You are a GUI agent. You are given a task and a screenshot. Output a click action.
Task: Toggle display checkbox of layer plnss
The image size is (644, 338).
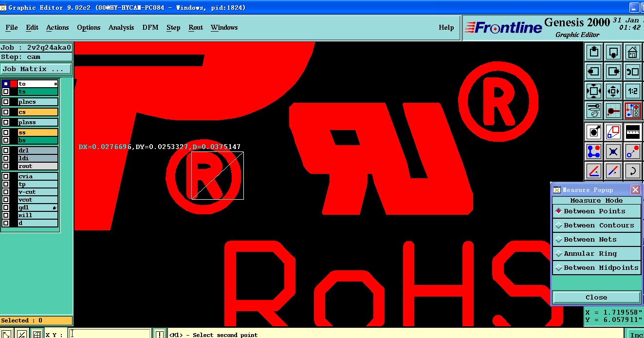point(5,122)
